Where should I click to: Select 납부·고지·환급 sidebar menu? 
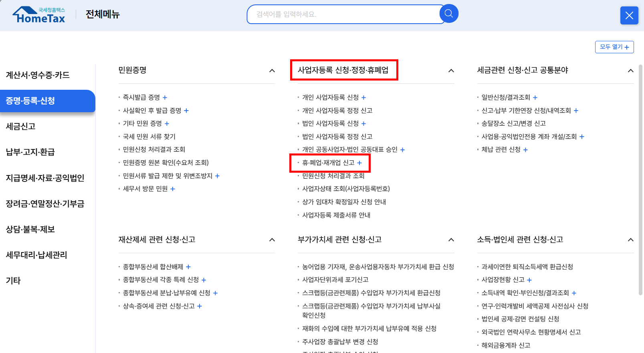tap(30, 152)
